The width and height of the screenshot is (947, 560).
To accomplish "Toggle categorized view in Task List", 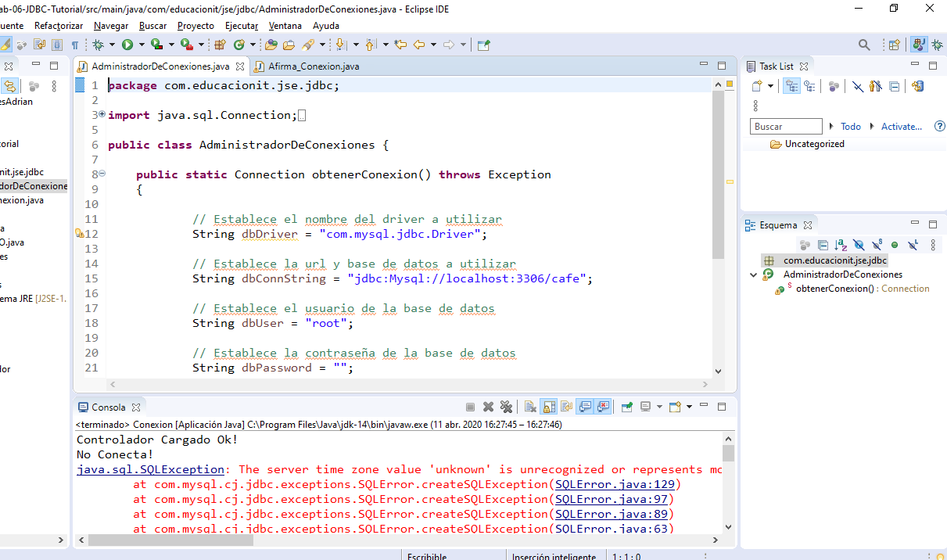I will [791, 87].
